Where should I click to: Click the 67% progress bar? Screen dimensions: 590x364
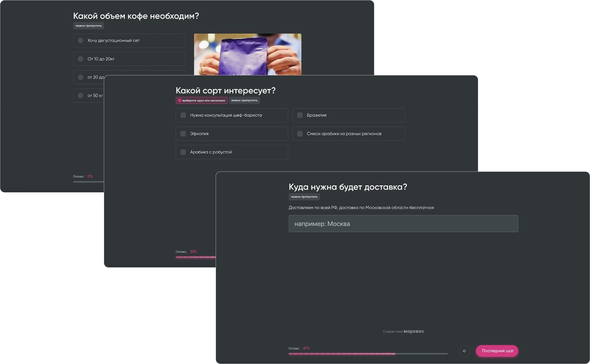pos(368,354)
